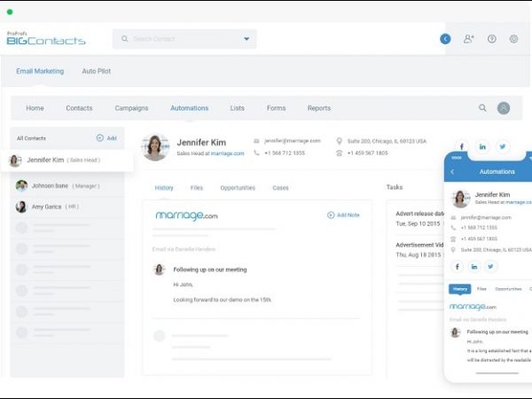Click the Add Note button
The width and height of the screenshot is (532, 399).
point(343,215)
